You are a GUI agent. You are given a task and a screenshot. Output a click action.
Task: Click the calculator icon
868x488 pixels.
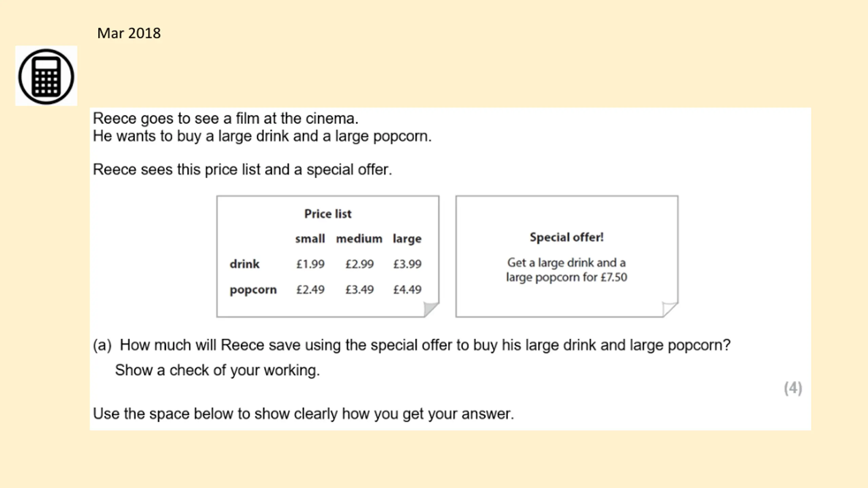tap(46, 76)
